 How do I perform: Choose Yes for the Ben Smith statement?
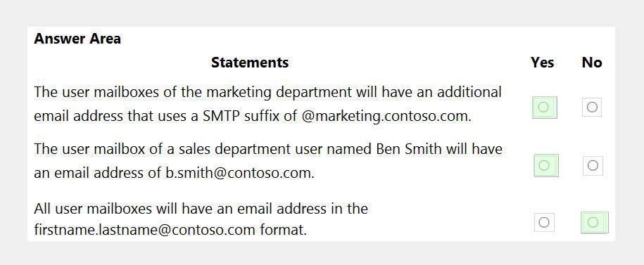tap(545, 165)
